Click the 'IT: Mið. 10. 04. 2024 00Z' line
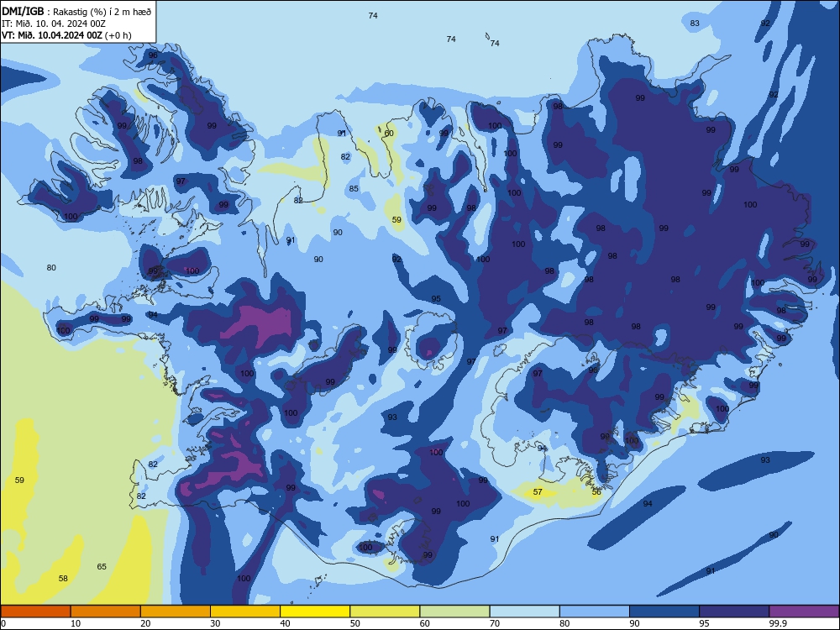The width and height of the screenshot is (840, 630). tap(54, 24)
